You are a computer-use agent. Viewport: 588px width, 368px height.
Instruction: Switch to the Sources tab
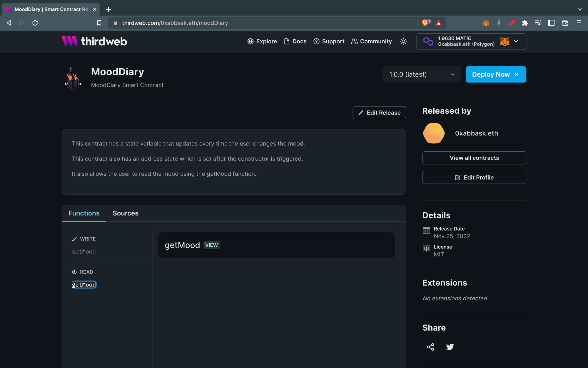(126, 213)
